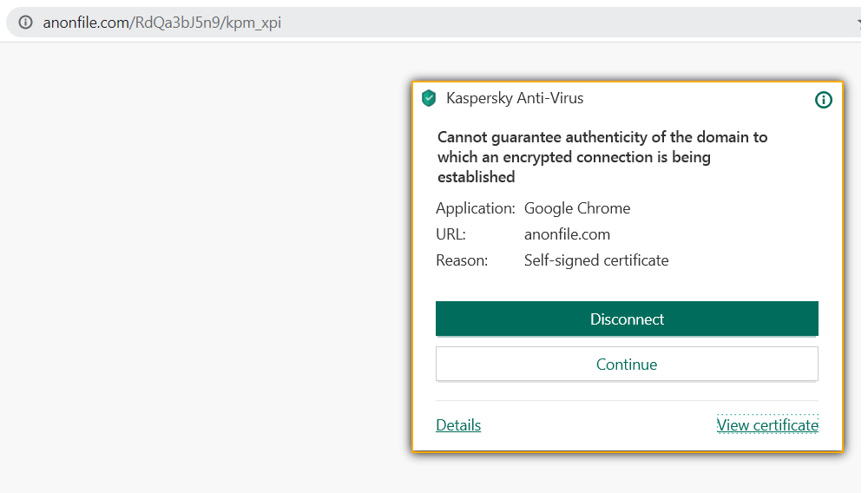Screen dimensions: 868x493
Task: Disconnect from the untrusted site
Action: pyautogui.click(x=627, y=319)
